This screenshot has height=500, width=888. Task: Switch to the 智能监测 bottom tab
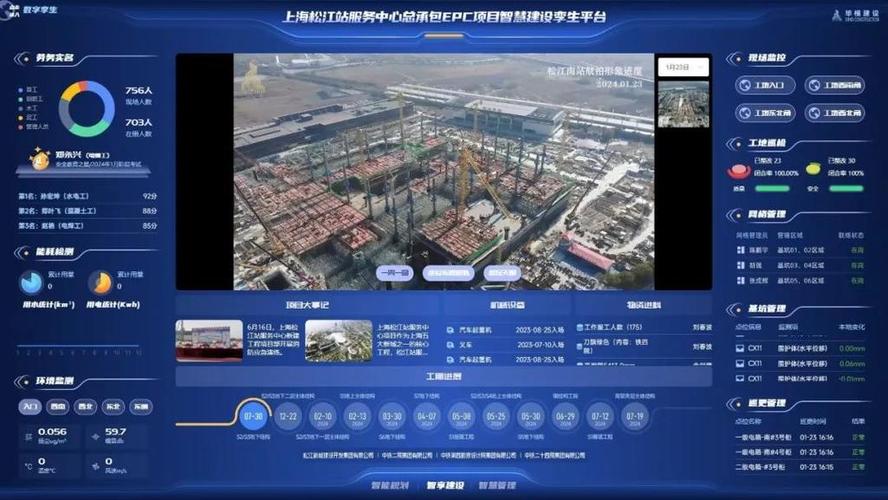(390, 486)
